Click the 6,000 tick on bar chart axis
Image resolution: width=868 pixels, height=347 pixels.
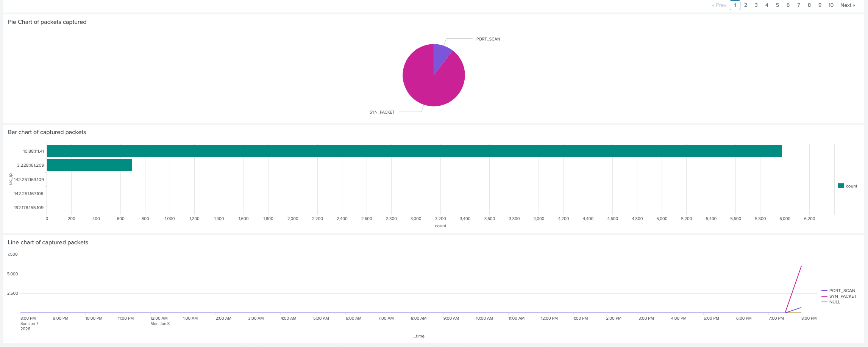[785, 219]
